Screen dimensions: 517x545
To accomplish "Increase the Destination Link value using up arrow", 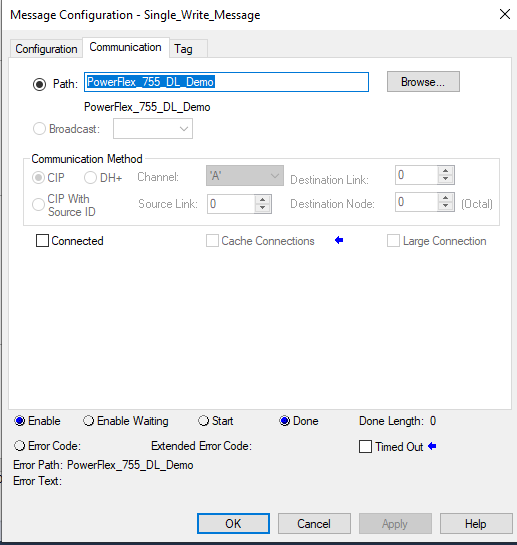I will (x=445, y=171).
